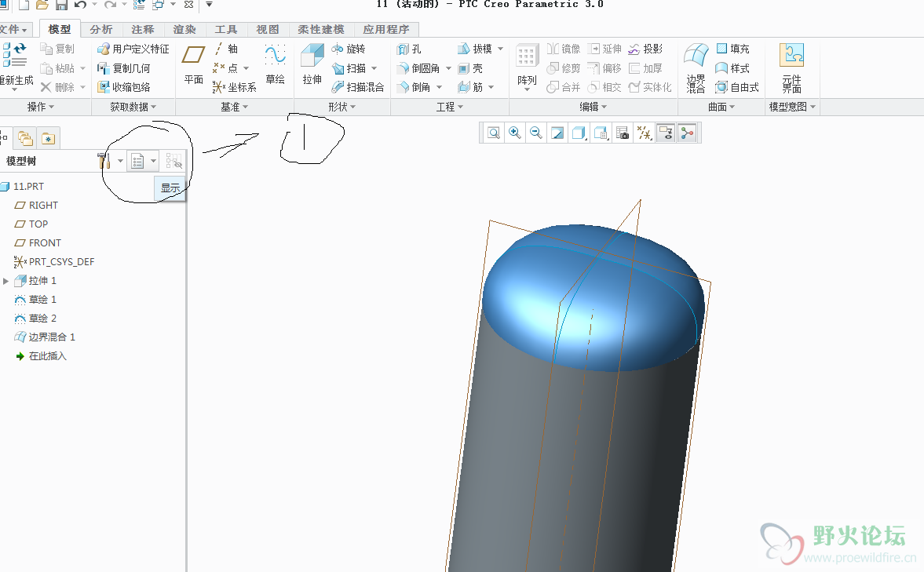Image resolution: width=924 pixels, height=572 pixels.
Task: Expand the 拉伸 1 tree node
Action: click(x=6, y=281)
